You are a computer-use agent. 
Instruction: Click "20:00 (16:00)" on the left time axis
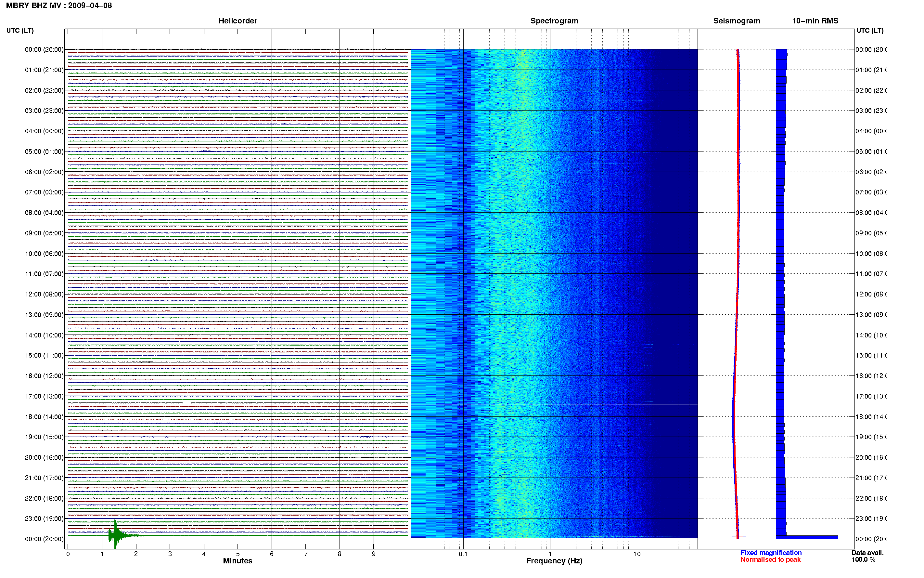(x=44, y=458)
